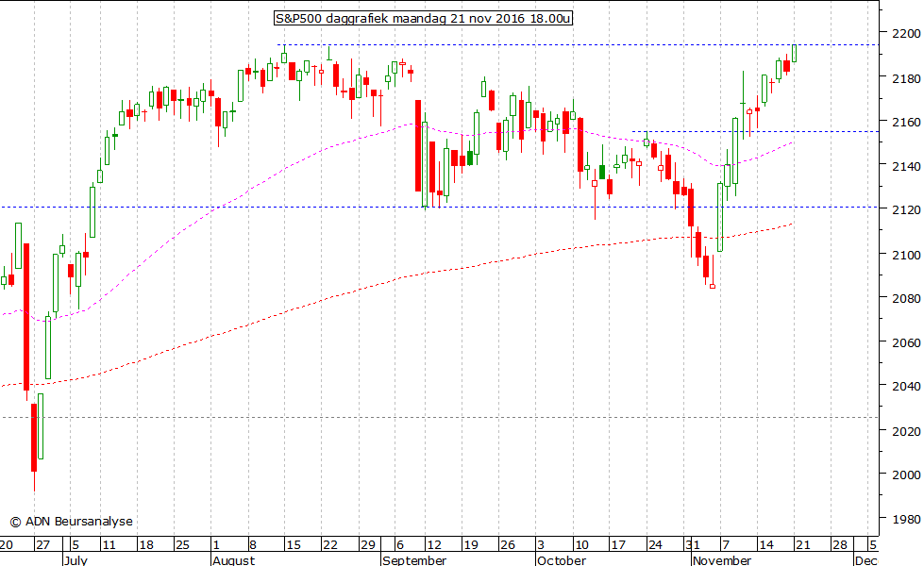This screenshot has width=924, height=566.
Task: Click the 2040 price axis label
Action: point(906,387)
